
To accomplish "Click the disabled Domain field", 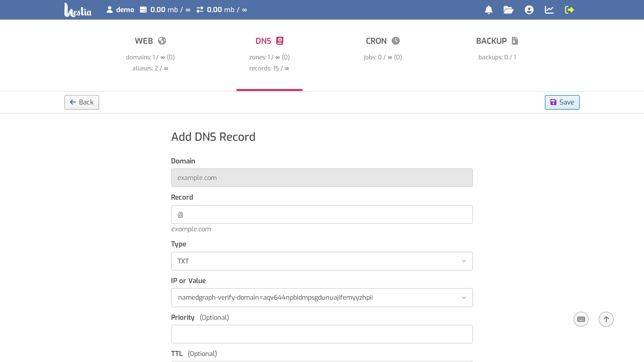I will (x=322, y=178).
